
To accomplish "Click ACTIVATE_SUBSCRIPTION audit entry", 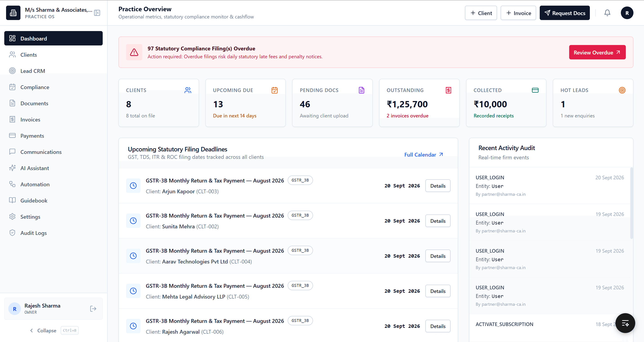I will 504,324.
